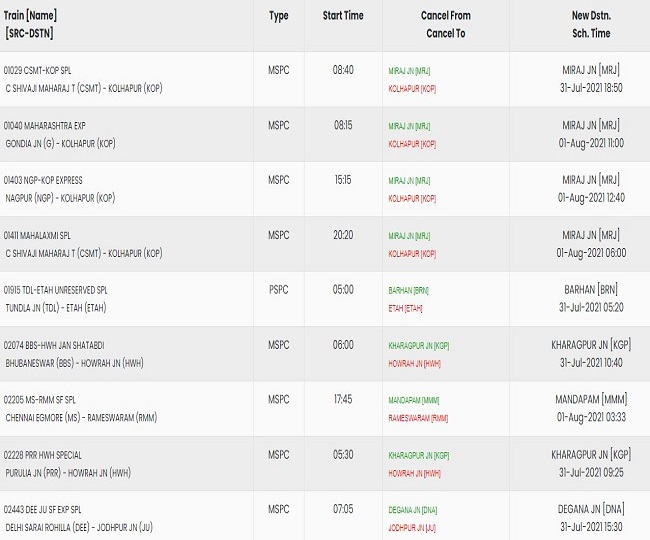Open train 02228 PRR HWH SPECIAL
The image size is (650, 540).
tap(43, 455)
